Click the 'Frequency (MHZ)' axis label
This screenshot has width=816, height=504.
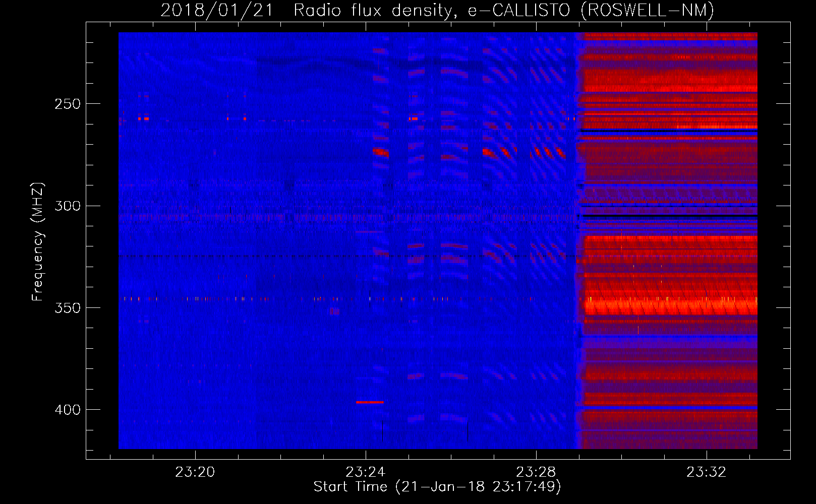point(38,242)
